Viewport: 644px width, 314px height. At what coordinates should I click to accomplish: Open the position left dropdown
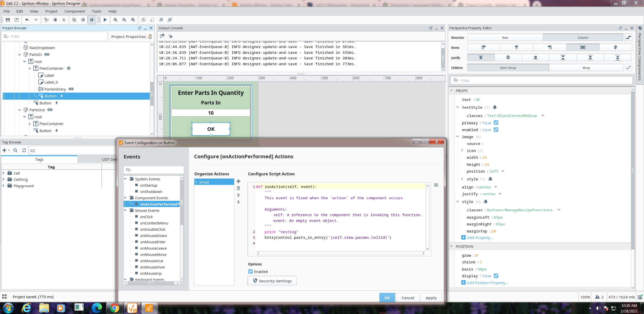(503, 171)
